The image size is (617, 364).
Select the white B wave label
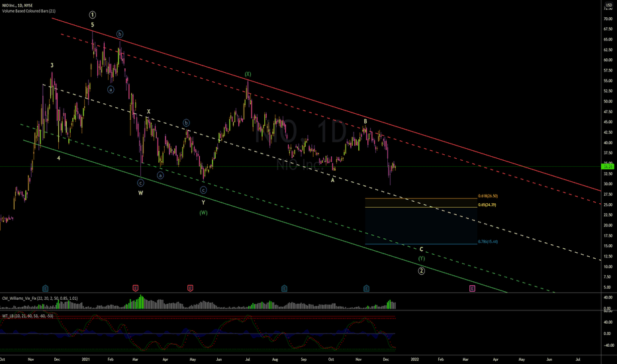(365, 121)
